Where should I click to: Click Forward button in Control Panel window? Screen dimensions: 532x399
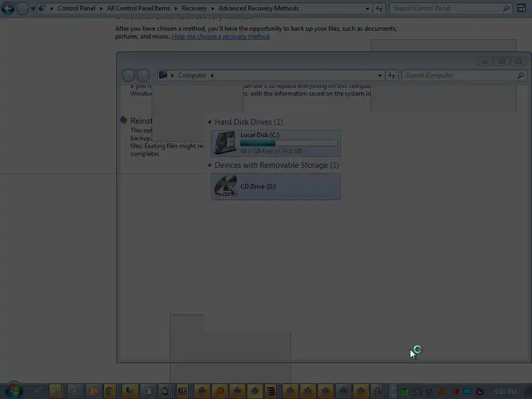[x=22, y=8]
